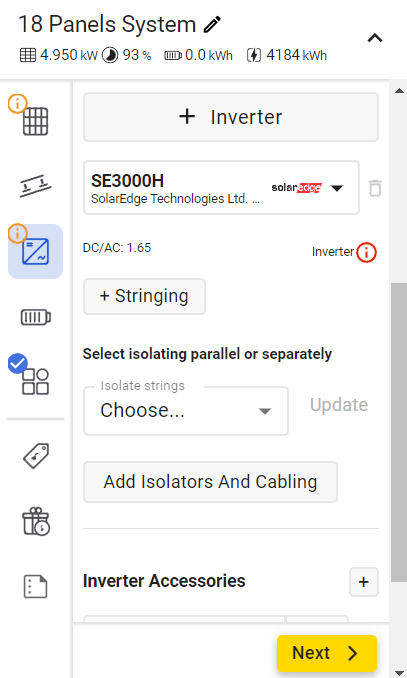Open the components section with checkmark

click(35, 381)
